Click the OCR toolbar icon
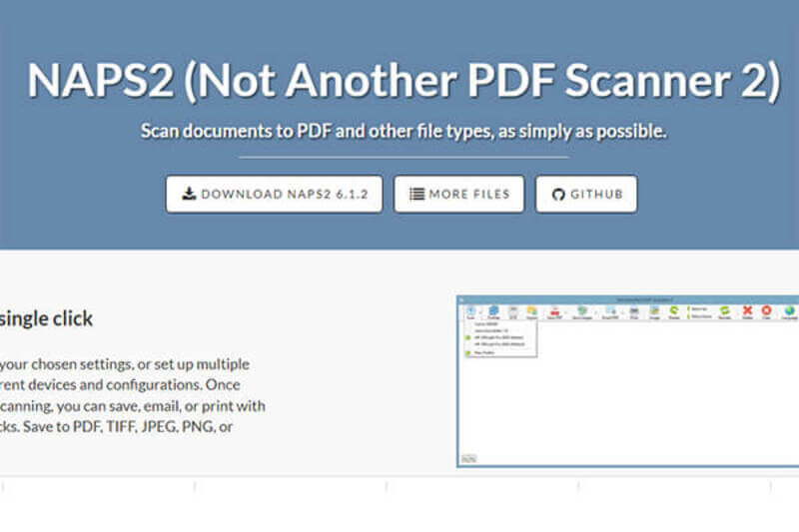Screen dimensions: 799x532 pos(513,312)
